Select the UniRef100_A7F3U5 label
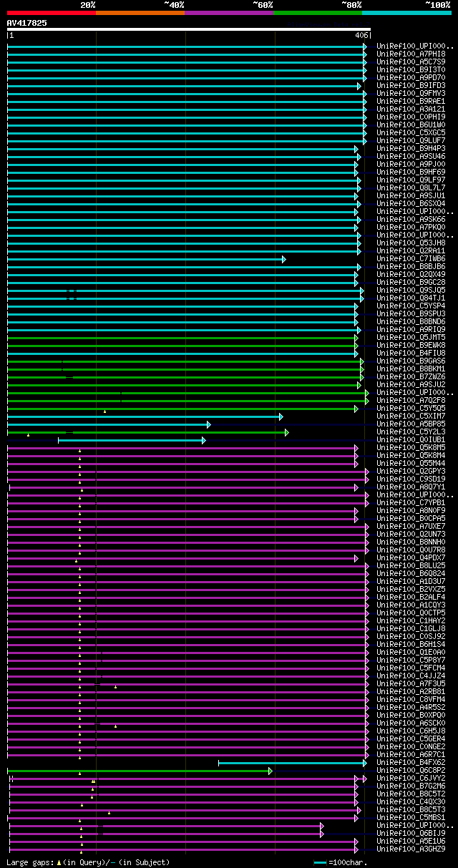The height and width of the screenshot is (868, 458). click(x=411, y=683)
